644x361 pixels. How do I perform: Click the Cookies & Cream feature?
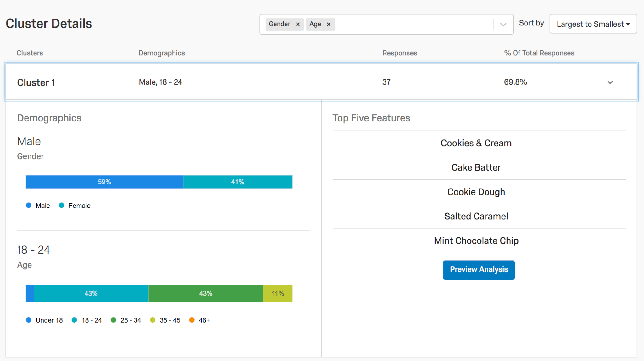[476, 143]
